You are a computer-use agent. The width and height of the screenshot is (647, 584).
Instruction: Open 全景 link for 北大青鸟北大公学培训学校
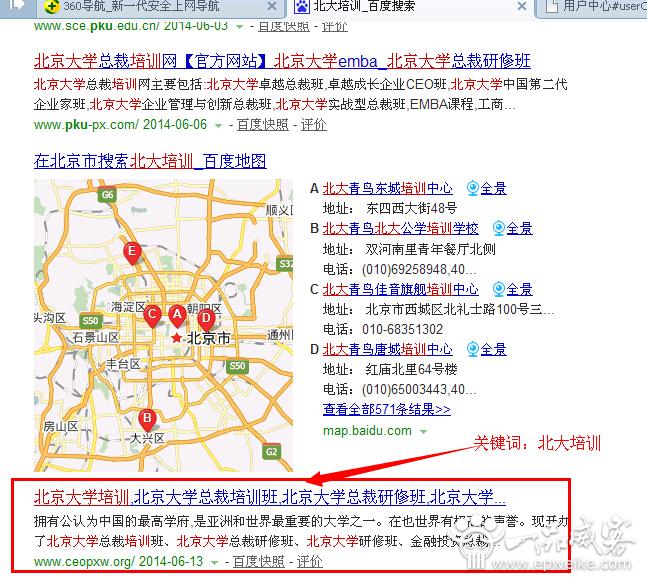[x=519, y=229]
